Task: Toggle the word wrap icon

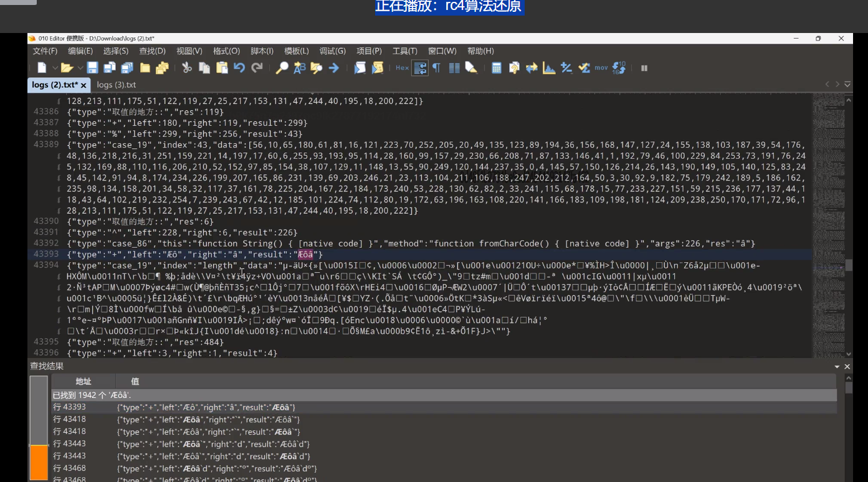Action: [420, 68]
